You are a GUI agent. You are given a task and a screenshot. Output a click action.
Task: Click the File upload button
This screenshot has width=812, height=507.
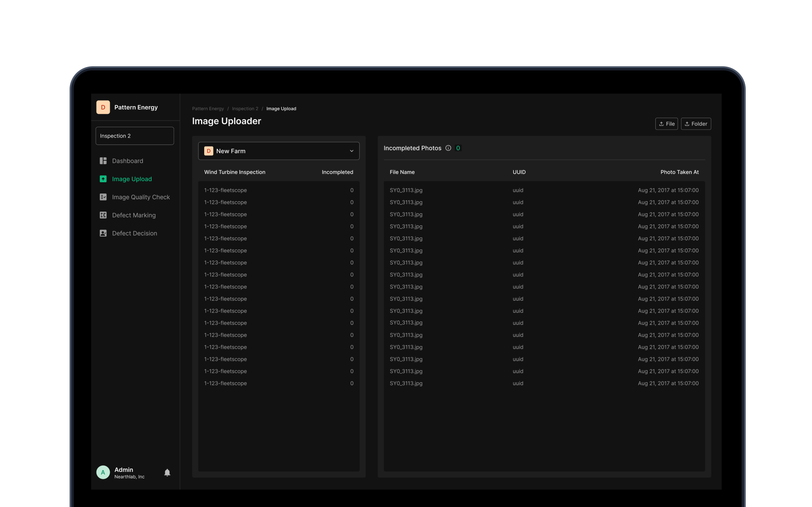[667, 123]
